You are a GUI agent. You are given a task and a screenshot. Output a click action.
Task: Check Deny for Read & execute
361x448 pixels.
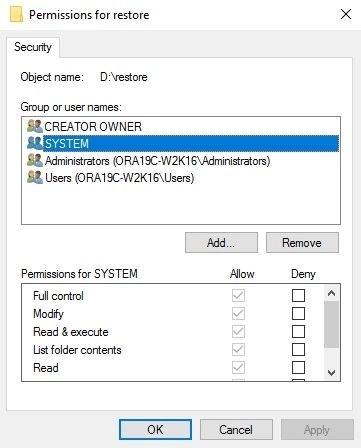[x=298, y=331]
